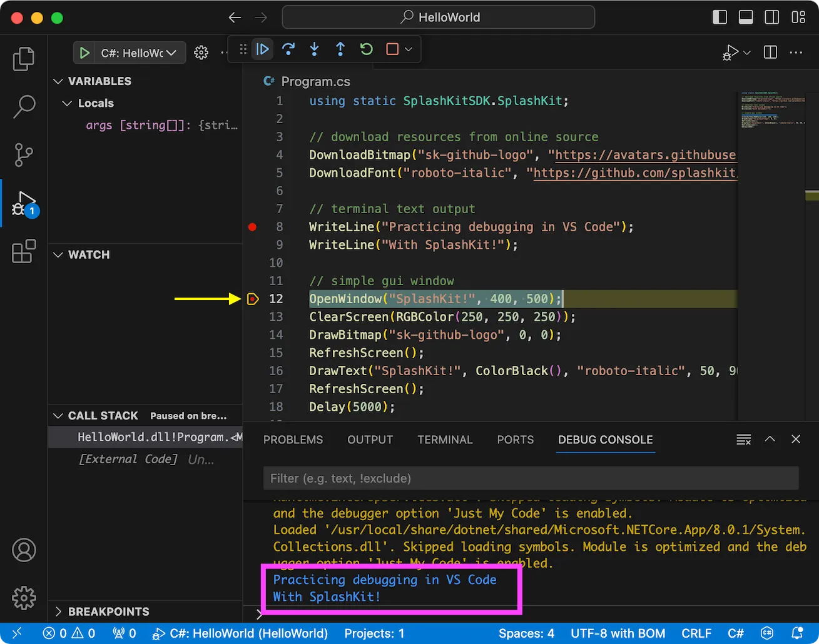The height and width of the screenshot is (644, 819).
Task: Click the Projects: 1 status item
Action: (375, 633)
